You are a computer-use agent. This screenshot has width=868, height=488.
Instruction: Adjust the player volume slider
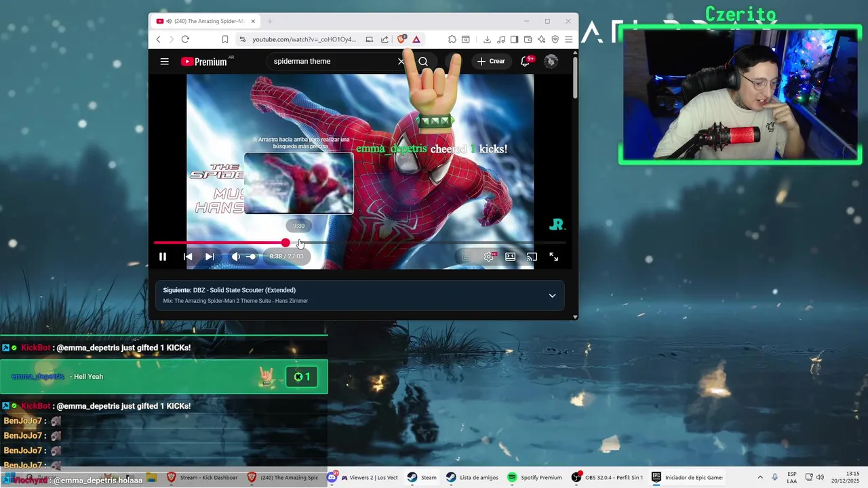pos(252,257)
